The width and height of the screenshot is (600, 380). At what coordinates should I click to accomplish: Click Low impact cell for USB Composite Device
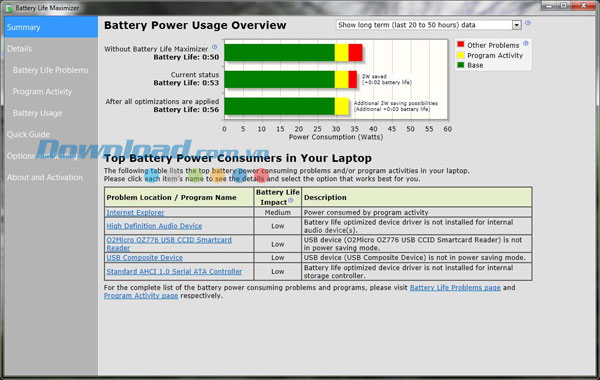278,258
